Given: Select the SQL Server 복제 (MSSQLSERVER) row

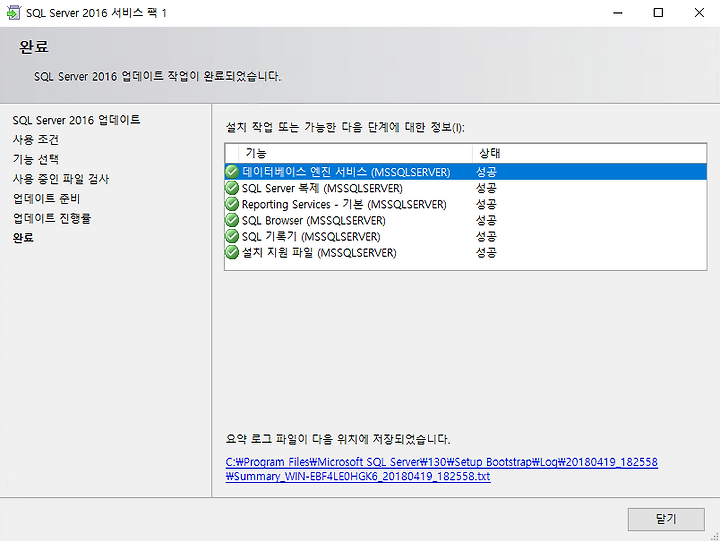Looking at the screenshot, I should [x=466, y=188].
